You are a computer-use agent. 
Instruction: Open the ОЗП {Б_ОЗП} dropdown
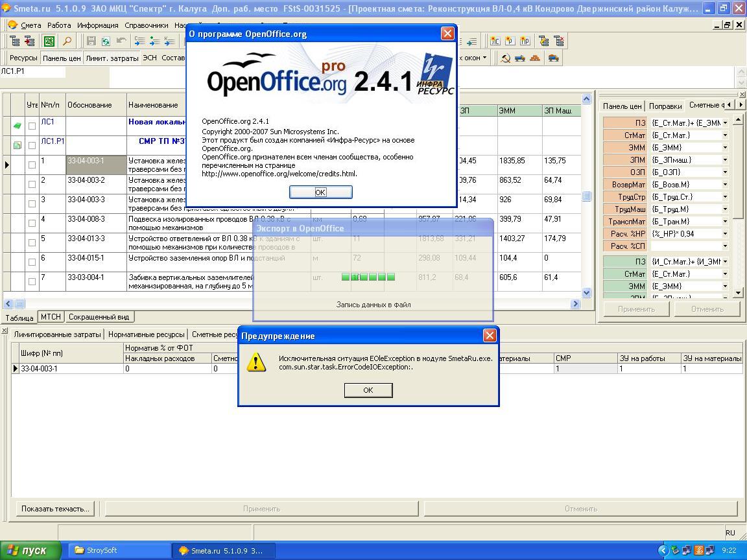click(x=725, y=172)
